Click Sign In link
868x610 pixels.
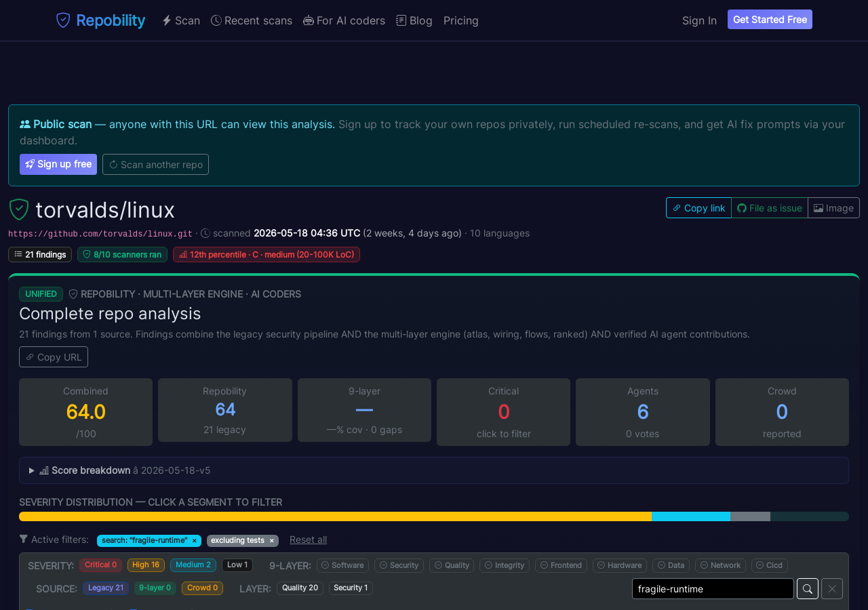pos(699,20)
